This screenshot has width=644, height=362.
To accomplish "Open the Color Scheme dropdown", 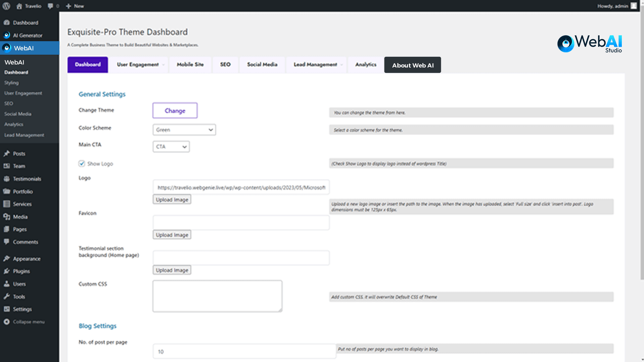I will [x=184, y=130].
